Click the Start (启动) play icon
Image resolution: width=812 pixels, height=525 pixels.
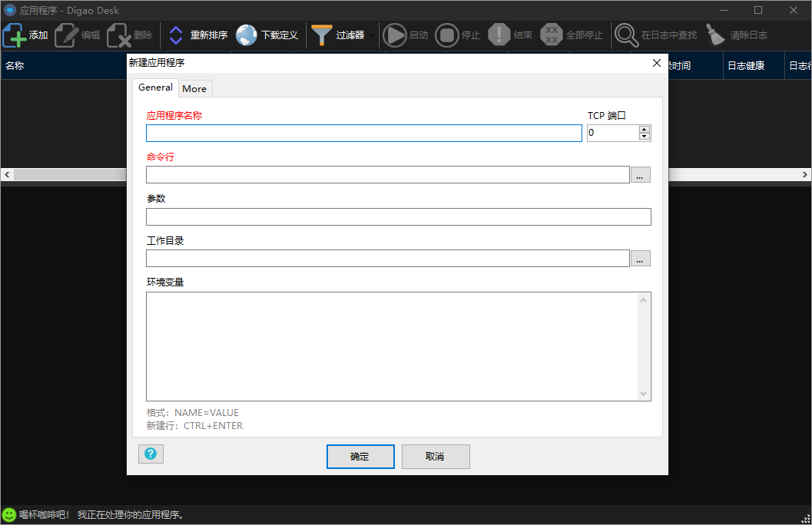point(395,35)
